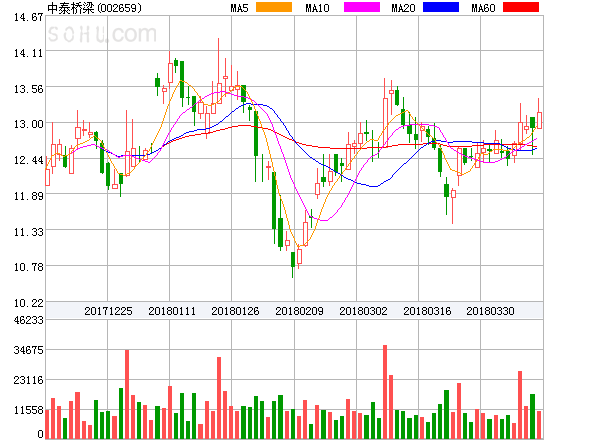Click the 13.00 price axis label
600x440 pixels.
[x=28, y=124]
